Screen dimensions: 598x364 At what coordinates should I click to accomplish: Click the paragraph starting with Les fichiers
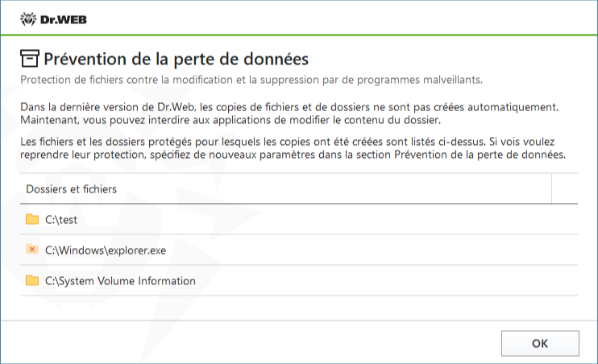293,148
